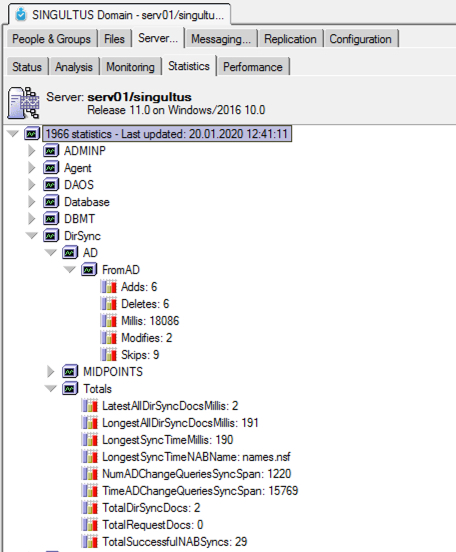456x552 pixels.
Task: Open the Configuration tab
Action: [361, 39]
